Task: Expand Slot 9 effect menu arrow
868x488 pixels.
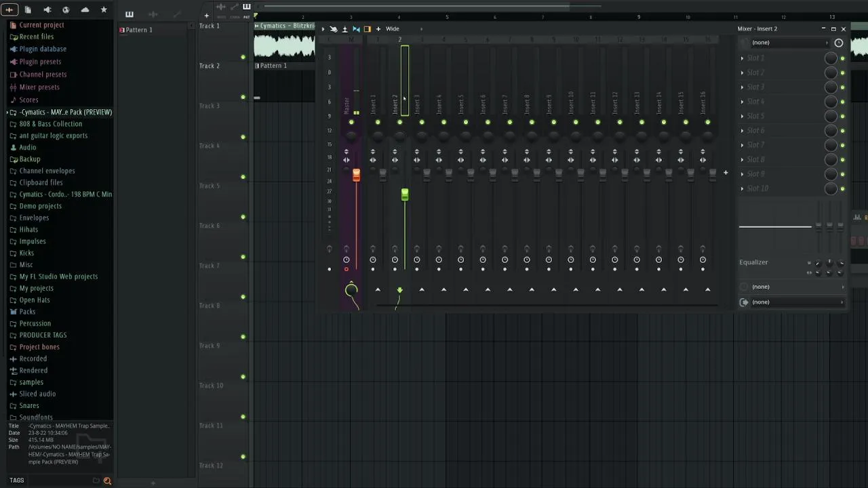Action: point(743,174)
